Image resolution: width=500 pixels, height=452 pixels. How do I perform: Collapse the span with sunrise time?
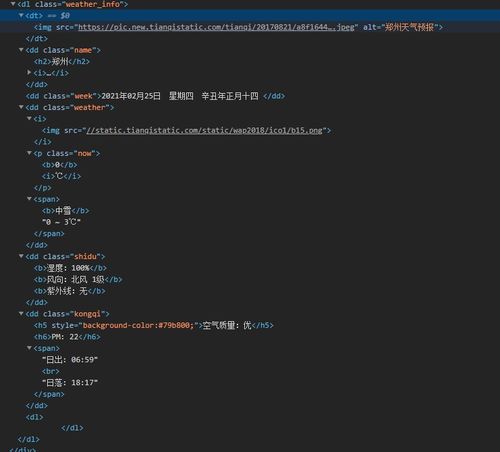pos(29,348)
